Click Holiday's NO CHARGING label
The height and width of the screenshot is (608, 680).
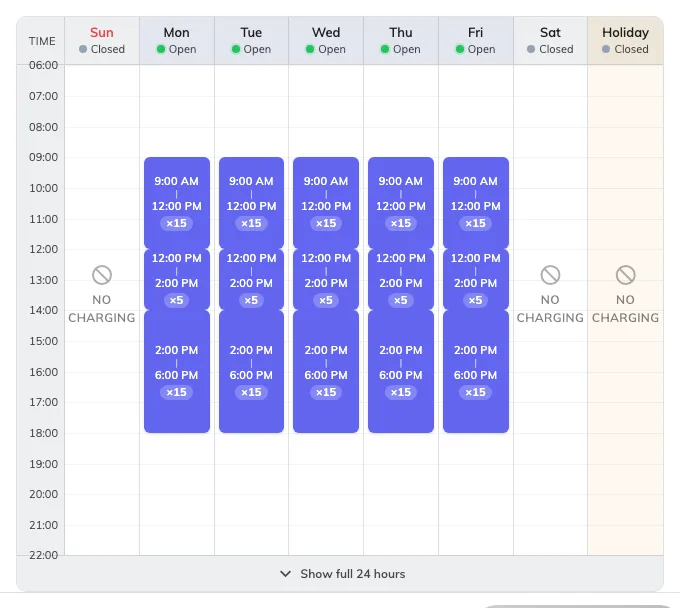click(625, 309)
